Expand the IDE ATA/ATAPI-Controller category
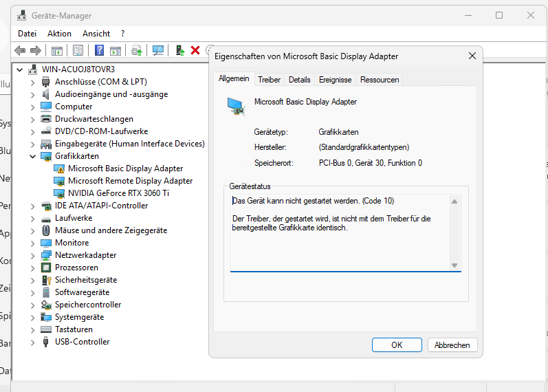Screen dimensions: 548x392 pos(32,206)
